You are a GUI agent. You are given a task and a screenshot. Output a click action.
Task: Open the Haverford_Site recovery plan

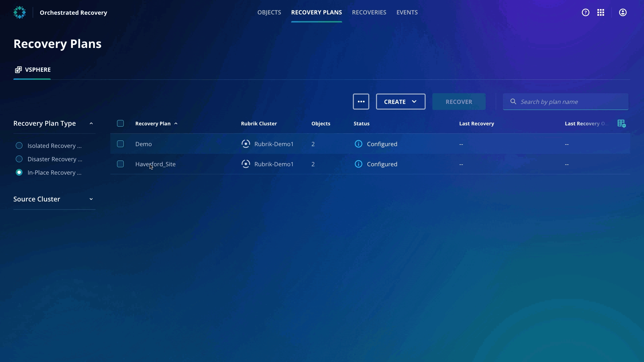(x=155, y=164)
